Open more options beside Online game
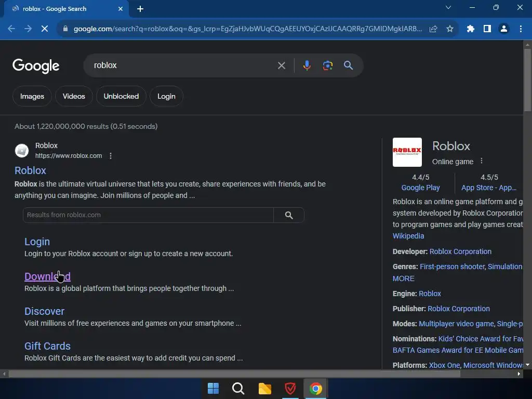Image resolution: width=532 pixels, height=399 pixels. click(482, 161)
